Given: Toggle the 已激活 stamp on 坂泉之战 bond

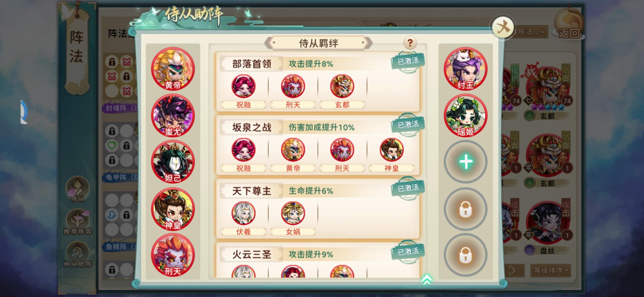Looking at the screenshot, I should [x=408, y=125].
